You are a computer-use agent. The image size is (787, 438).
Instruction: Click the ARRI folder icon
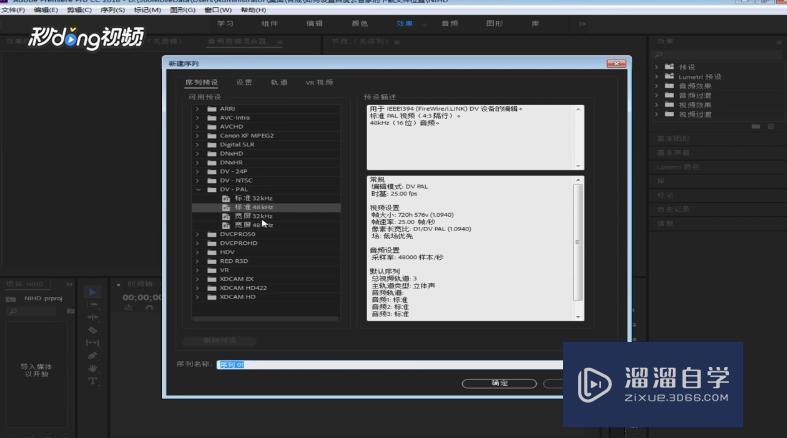tap(212, 109)
